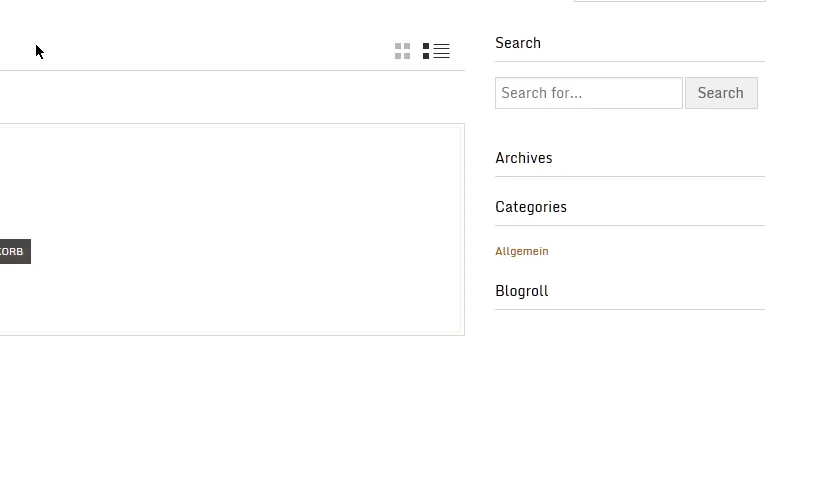Click the Search widget heading
The image size is (839, 479).
[x=517, y=43]
